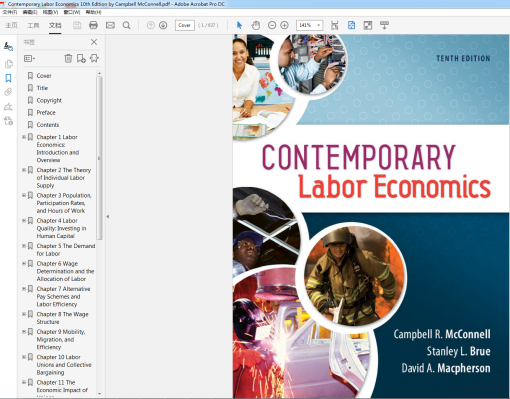Open the search magnifier tool

point(126,25)
